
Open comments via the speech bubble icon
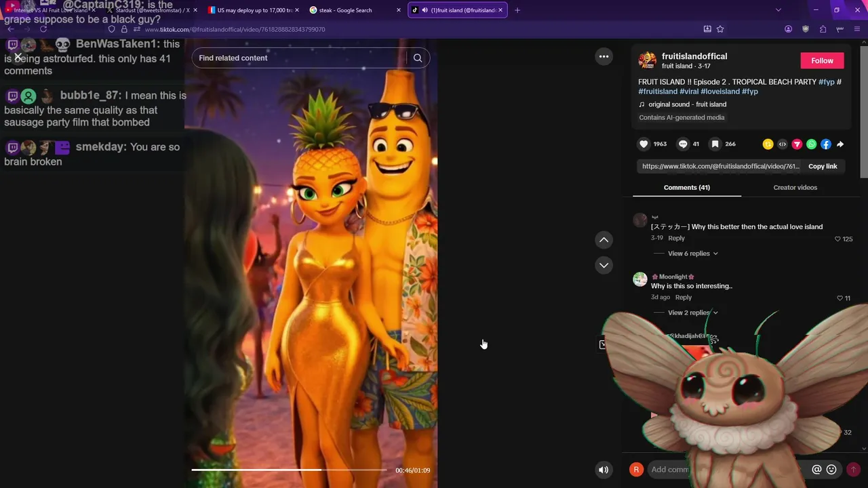coord(683,144)
